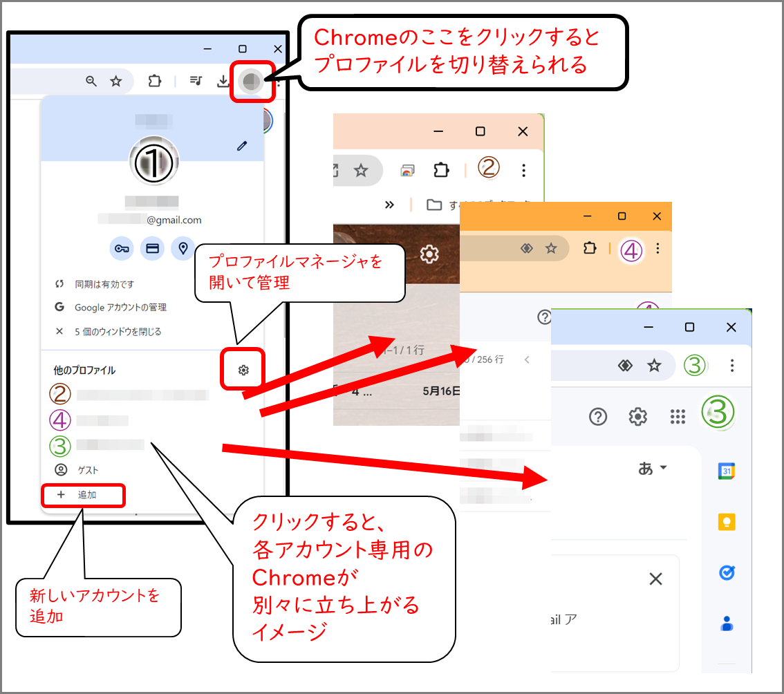Click star bookmark icon in peach window
Viewport: 784px width, 694px height.
[361, 171]
